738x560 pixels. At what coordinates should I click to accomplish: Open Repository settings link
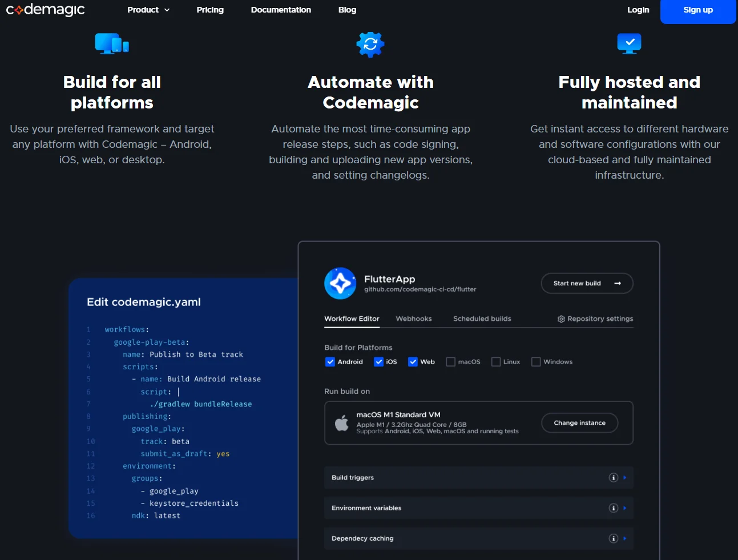click(x=595, y=319)
